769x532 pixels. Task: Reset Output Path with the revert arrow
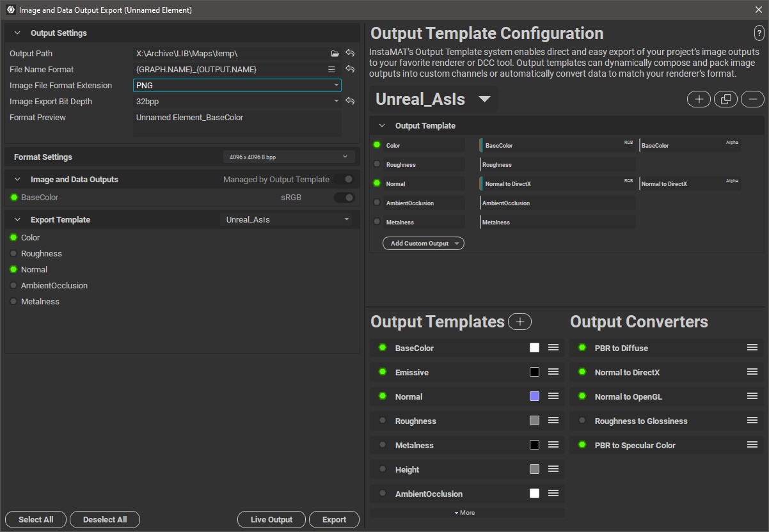(x=350, y=54)
